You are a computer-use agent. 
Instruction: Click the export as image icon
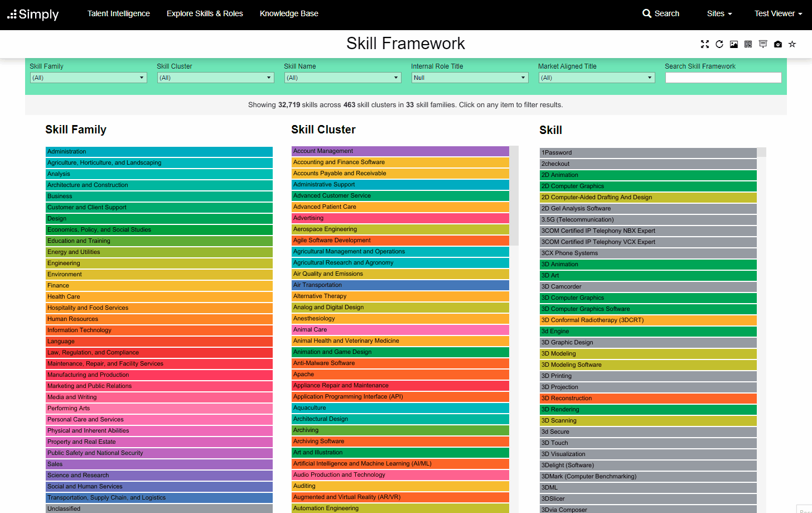click(734, 44)
